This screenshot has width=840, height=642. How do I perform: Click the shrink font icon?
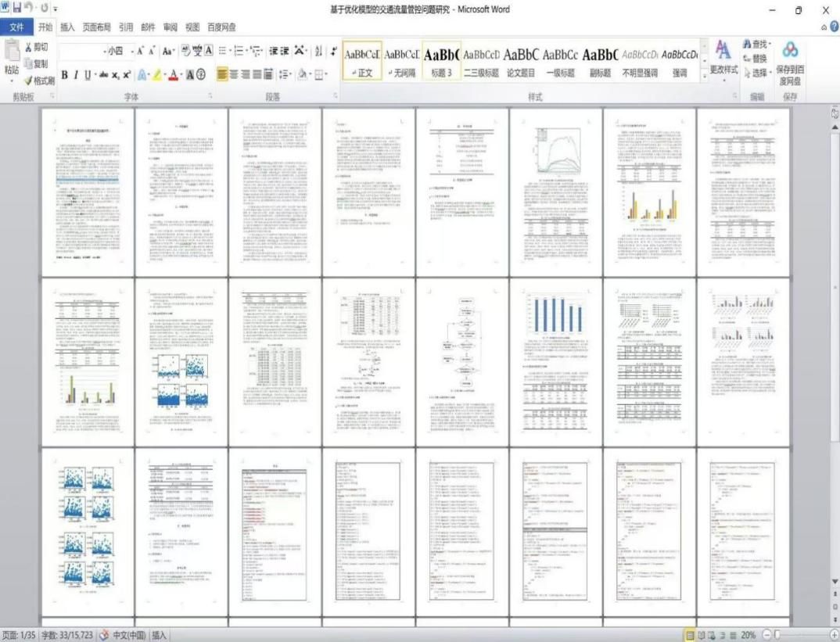pyautogui.click(x=153, y=51)
